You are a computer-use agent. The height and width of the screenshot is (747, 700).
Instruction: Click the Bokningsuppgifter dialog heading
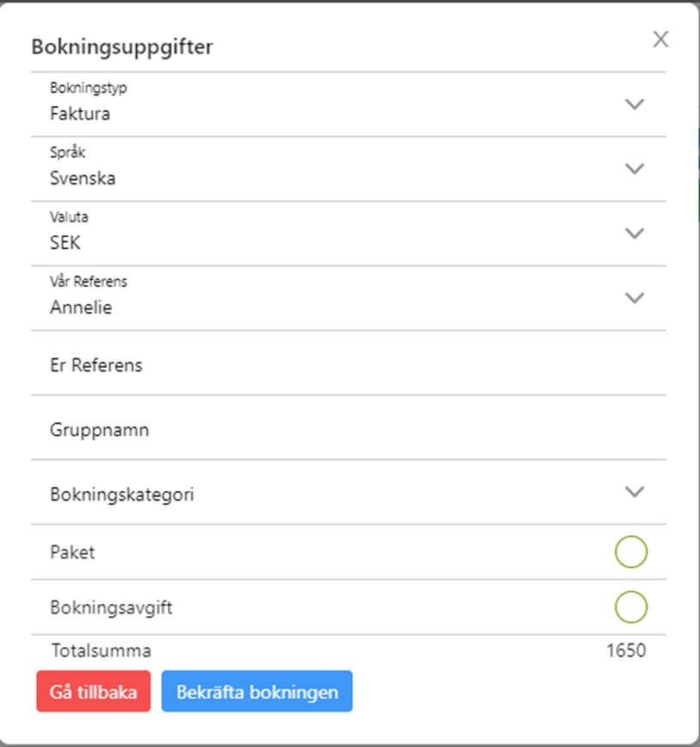tap(122, 47)
